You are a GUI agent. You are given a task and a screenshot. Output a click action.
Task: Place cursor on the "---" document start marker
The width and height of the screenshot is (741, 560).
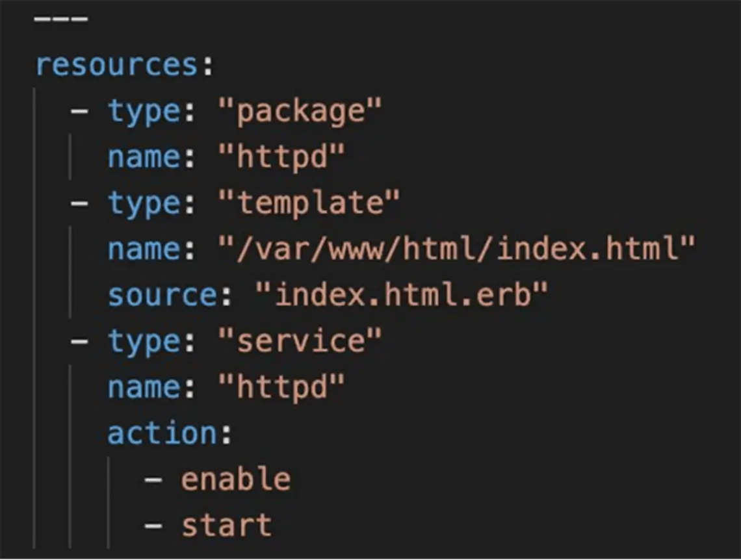pos(60,19)
